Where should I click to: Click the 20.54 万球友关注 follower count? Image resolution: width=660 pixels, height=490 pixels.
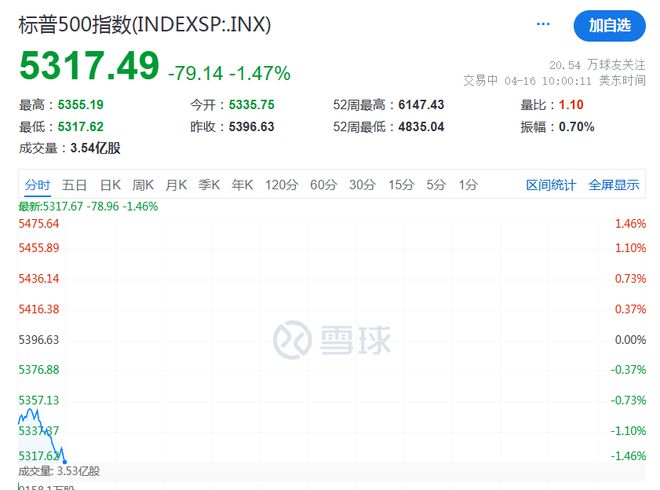click(x=597, y=65)
